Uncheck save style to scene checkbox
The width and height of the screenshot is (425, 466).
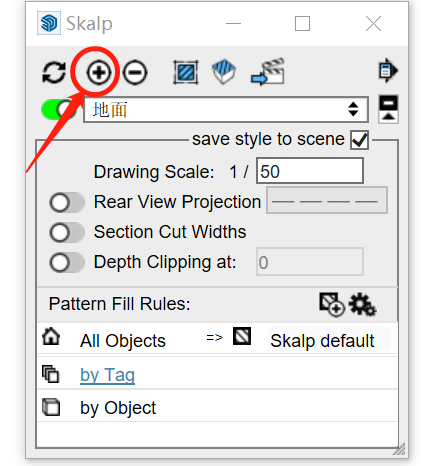click(x=359, y=140)
